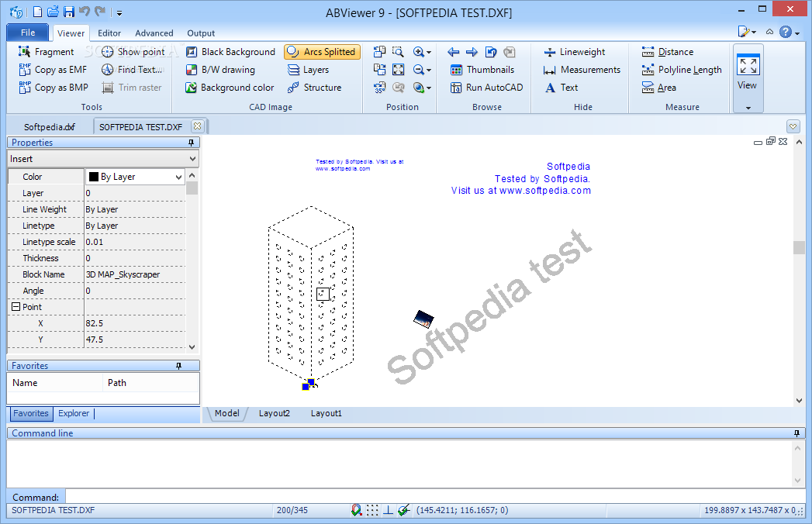Switch to the Editor ribbon tab
The width and height of the screenshot is (812, 524).
(x=109, y=33)
